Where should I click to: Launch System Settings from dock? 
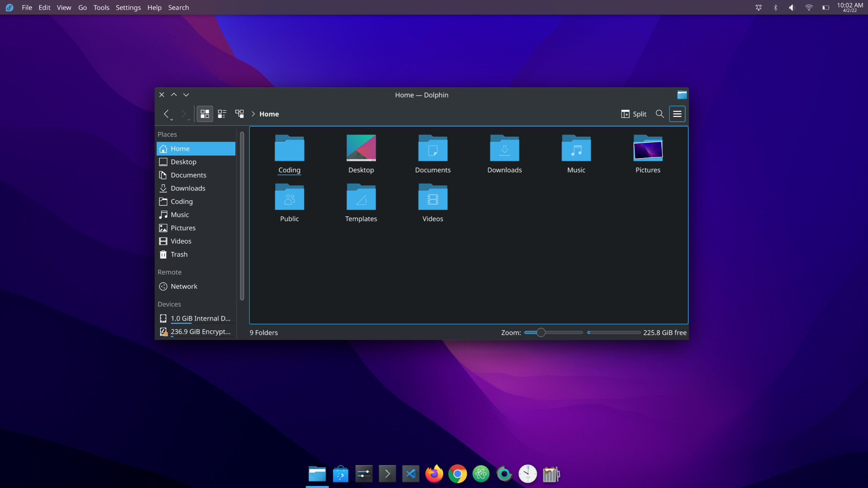tap(364, 474)
